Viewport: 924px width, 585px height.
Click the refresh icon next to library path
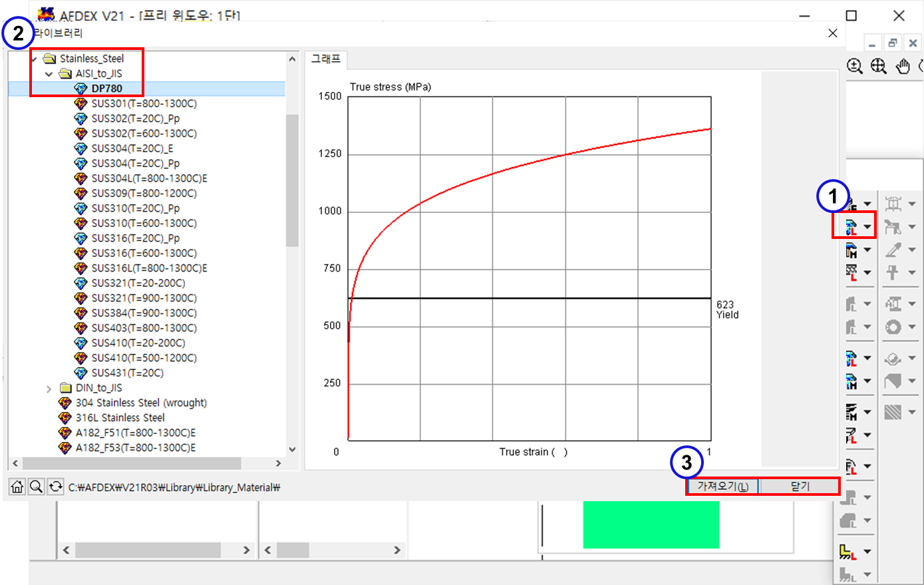(55, 487)
